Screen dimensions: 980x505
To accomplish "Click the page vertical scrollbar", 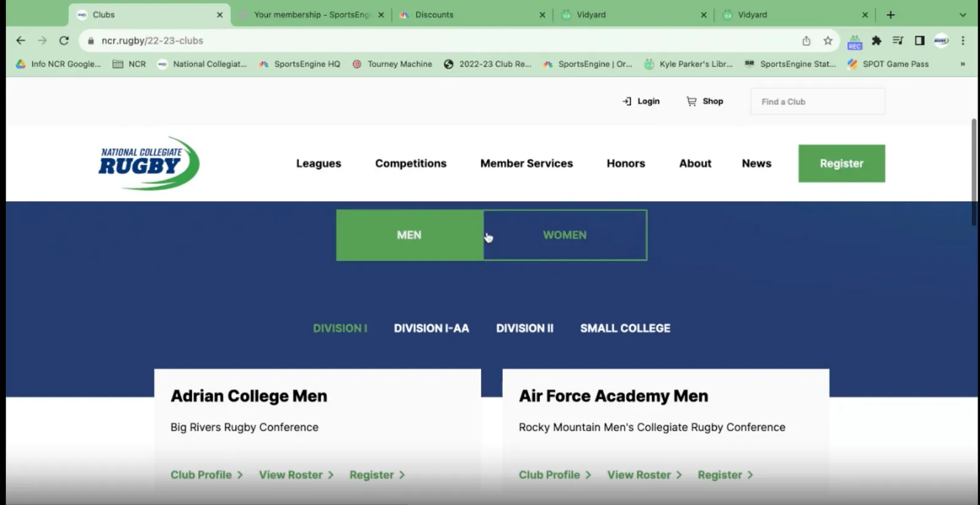I will coord(974,172).
